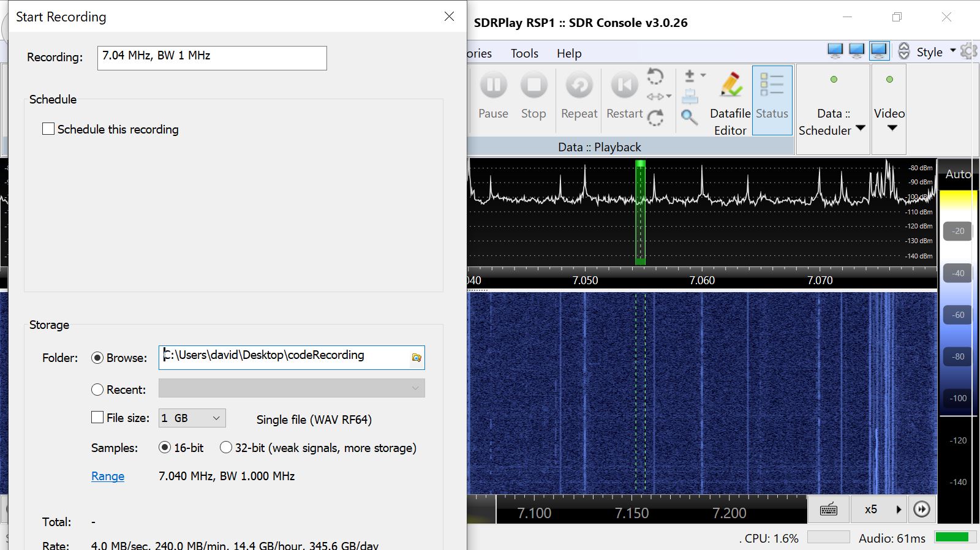980x550 pixels.
Task: Open the 1 GB file size dropdown
Action: coord(192,418)
